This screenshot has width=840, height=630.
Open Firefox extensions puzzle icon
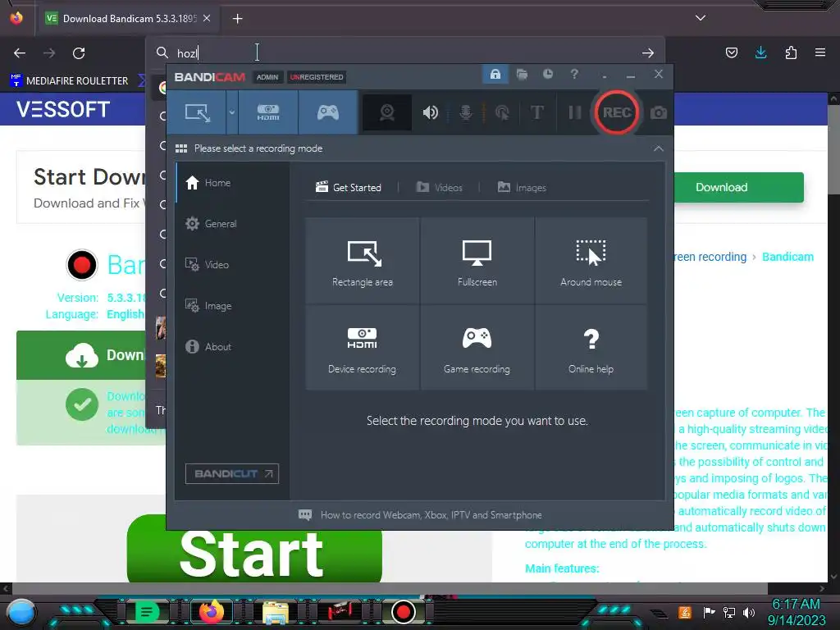(791, 52)
